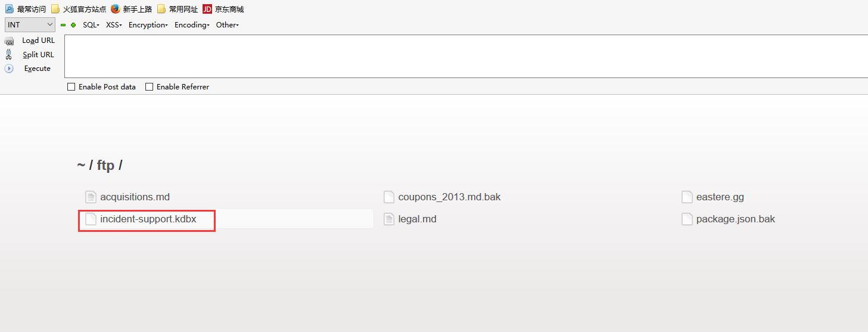
Task: Open coupons_2013.md.bak file link
Action: 449,197
